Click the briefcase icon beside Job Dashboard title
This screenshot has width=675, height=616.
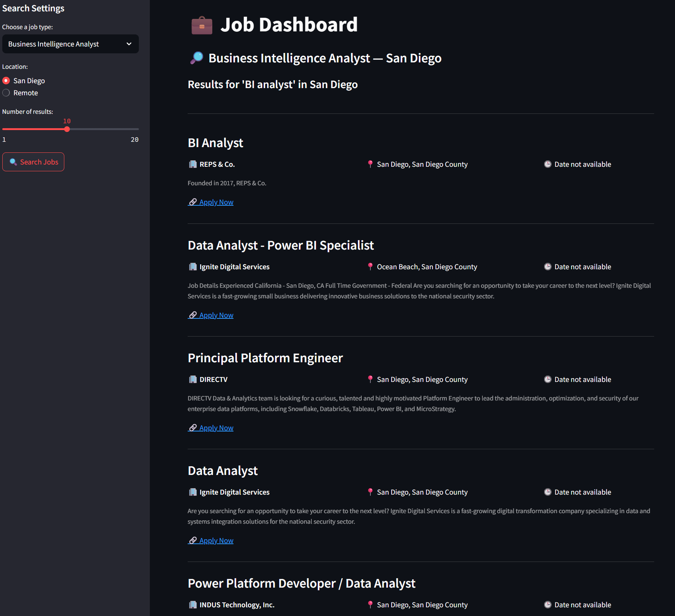pyautogui.click(x=202, y=25)
